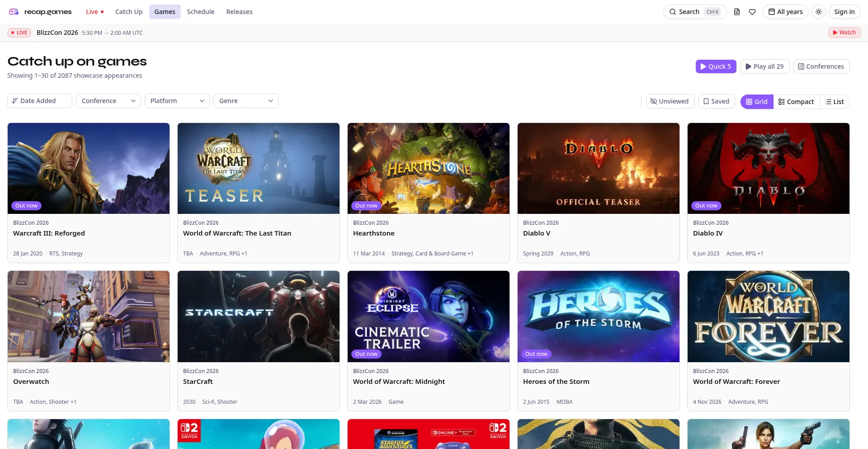The image size is (868, 449).
Task: Click Play all 29 button
Action: (x=765, y=66)
